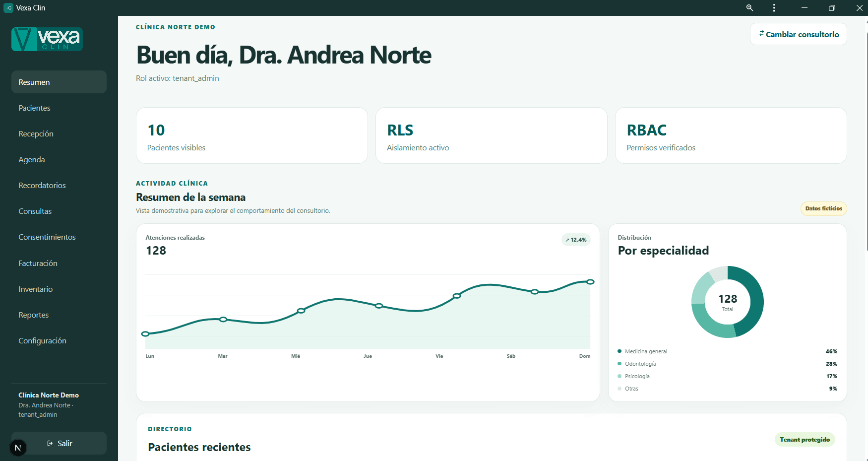Click the Vexa Clin app icon in title bar
This screenshot has height=461, width=868.
point(8,8)
